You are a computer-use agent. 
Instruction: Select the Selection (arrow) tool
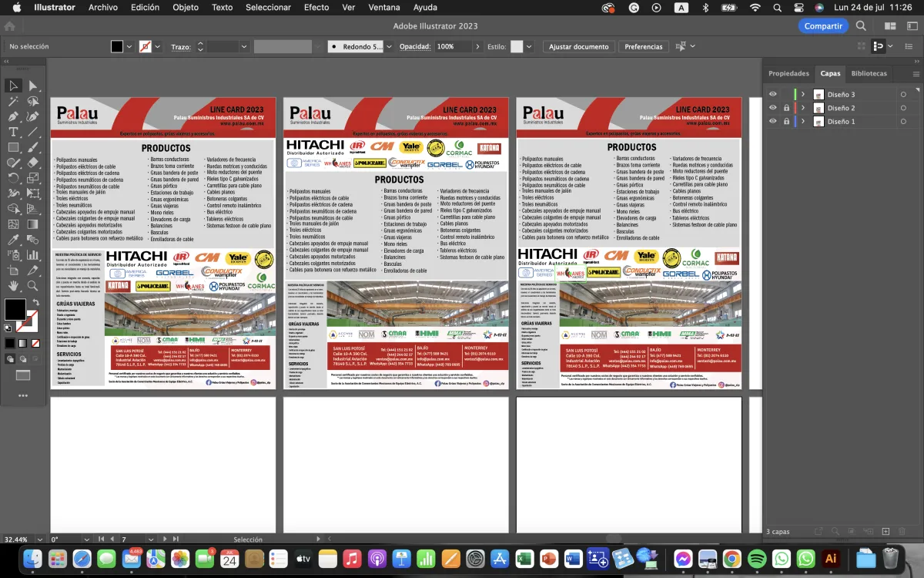click(13, 86)
